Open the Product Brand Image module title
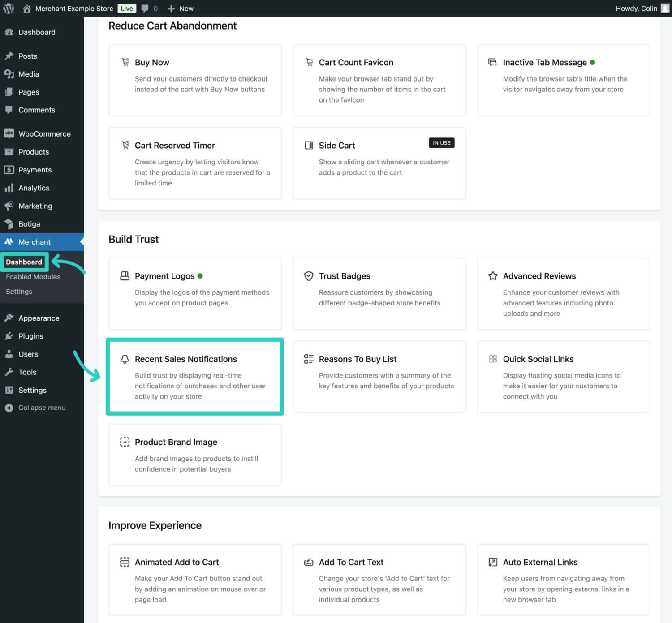The image size is (672, 623). point(176,442)
